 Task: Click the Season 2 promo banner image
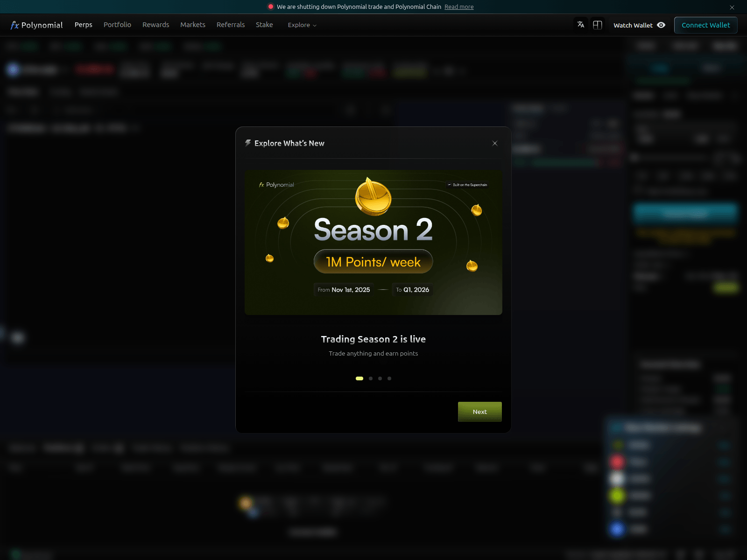(373, 242)
